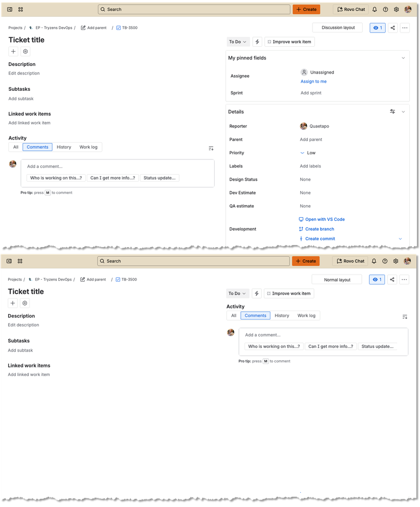The width and height of the screenshot is (420, 507).
Task: Toggle the watch eye button in upper window
Action: 377,28
